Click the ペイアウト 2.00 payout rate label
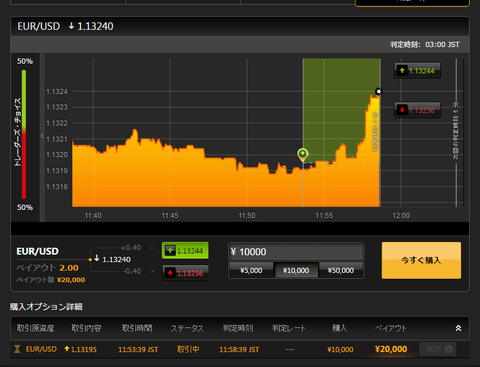Screen dimensions: 480x367 click(x=47, y=268)
